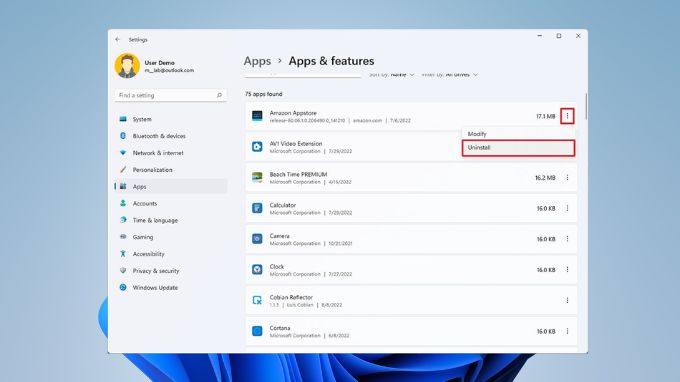This screenshot has width=680, height=382.
Task: Click the user email under User Demo
Action: (169, 70)
